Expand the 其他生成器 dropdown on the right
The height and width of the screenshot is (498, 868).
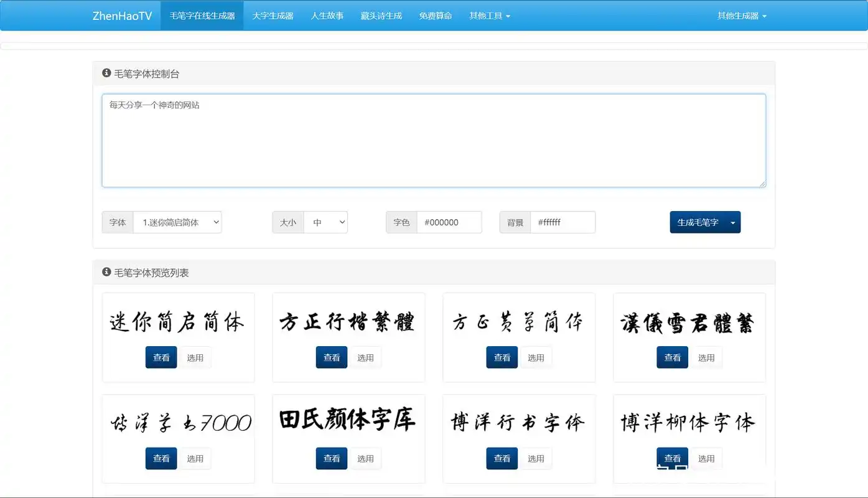coord(741,16)
